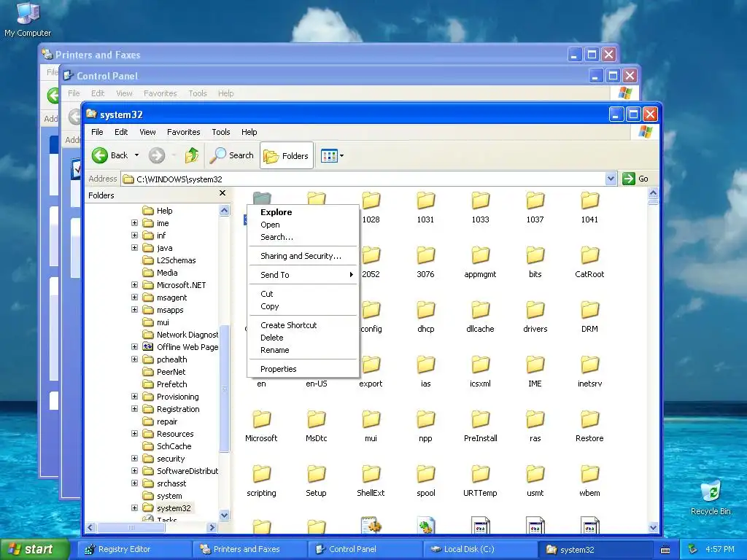
Task: Open the Back history dropdown arrow
Action: [136, 155]
